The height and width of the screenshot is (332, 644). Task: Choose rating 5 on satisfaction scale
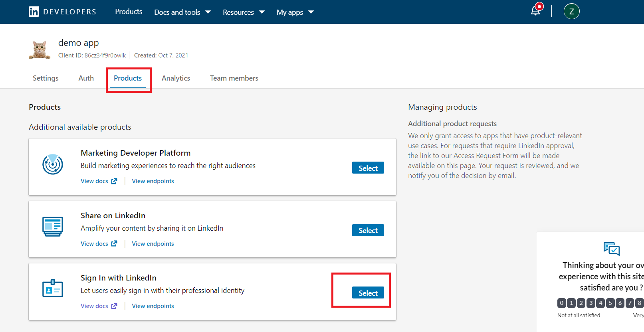610,303
